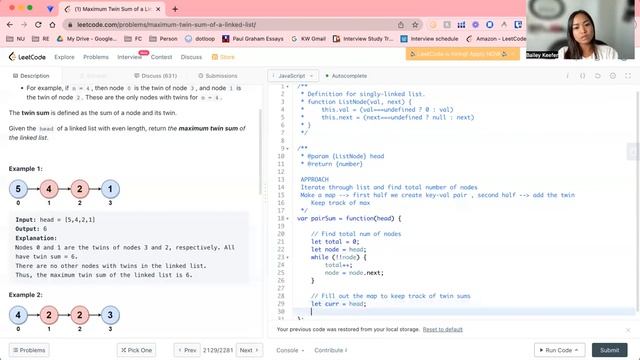640x360 pixels.
Task: Place cursor on editor line 30
Action: tap(464, 312)
